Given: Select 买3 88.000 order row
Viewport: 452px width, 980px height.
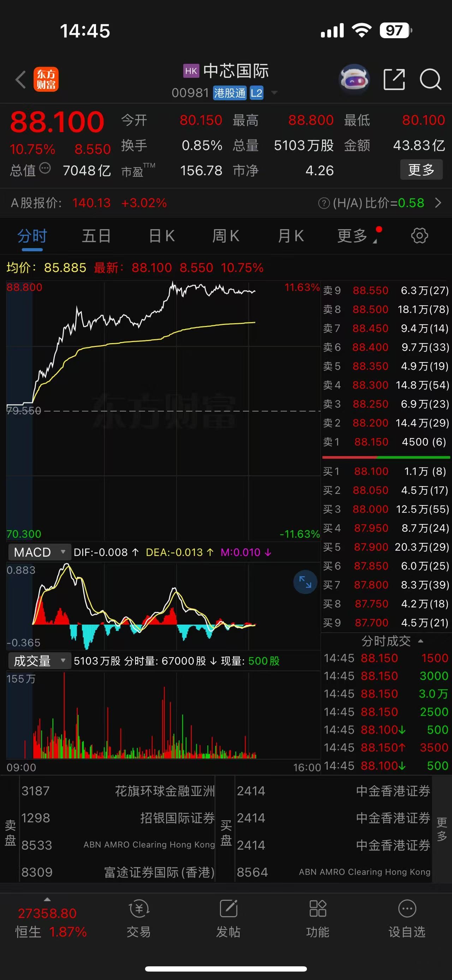Looking at the screenshot, I should [386, 509].
